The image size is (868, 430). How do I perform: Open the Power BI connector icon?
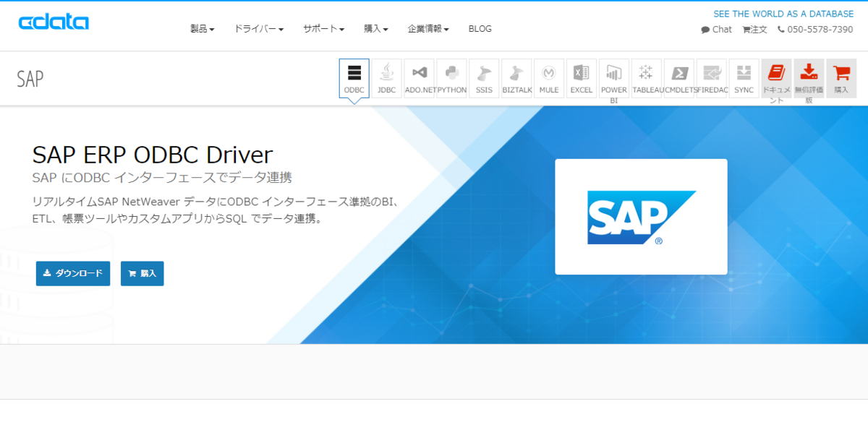pos(614,78)
